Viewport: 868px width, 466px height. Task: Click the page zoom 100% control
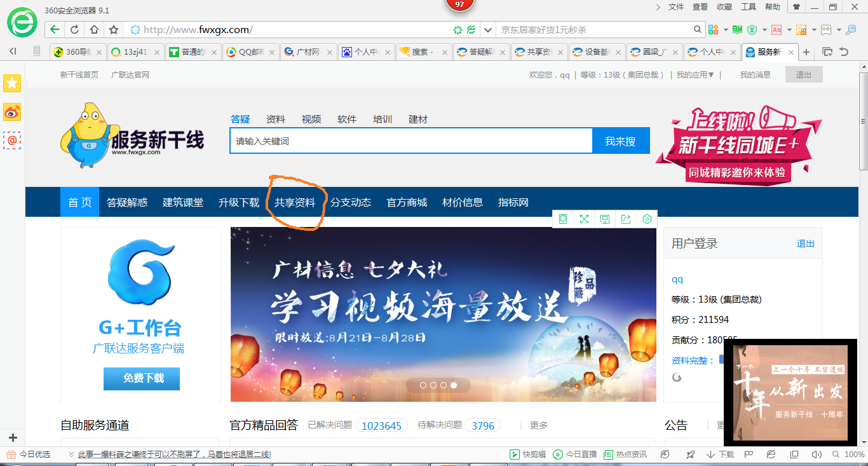point(848,454)
